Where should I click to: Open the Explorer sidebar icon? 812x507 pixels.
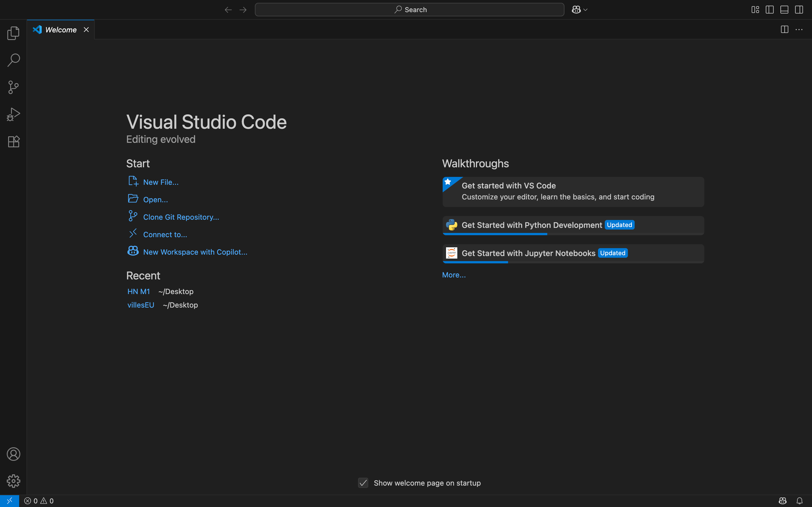[x=14, y=33]
